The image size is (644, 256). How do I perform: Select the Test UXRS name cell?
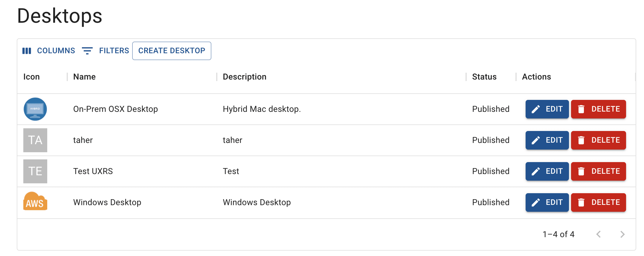tap(93, 171)
